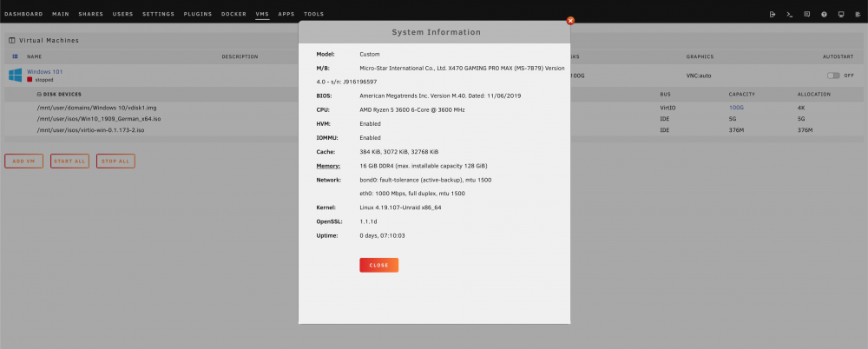This screenshot has height=349, width=868.
Task: Click the 16 GiB DDR4 memory value
Action: pyautogui.click(x=424, y=166)
